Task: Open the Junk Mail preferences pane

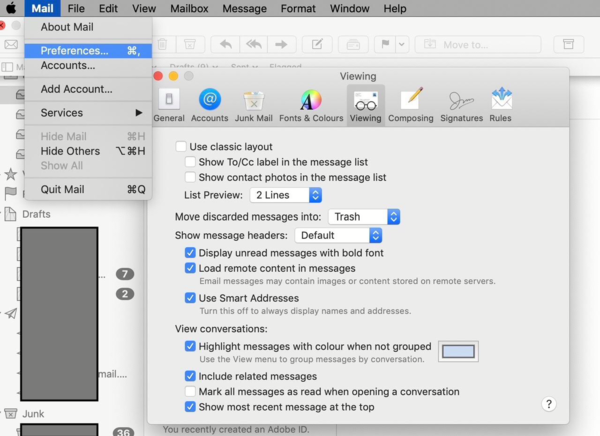Action: [254, 104]
